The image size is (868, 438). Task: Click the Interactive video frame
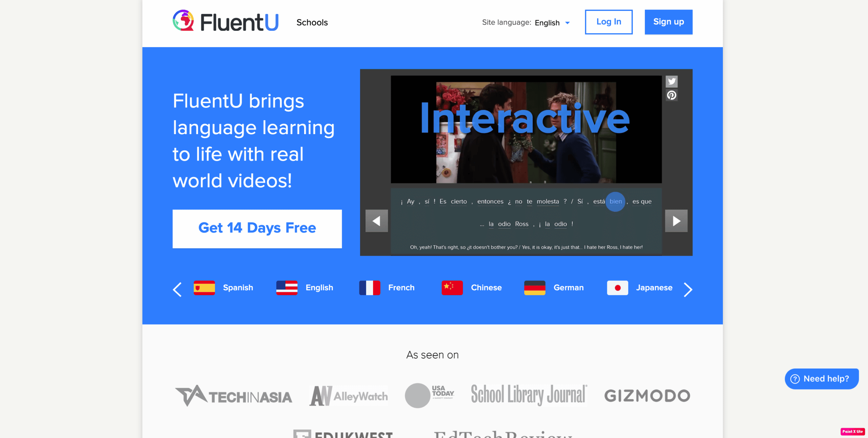click(x=526, y=129)
